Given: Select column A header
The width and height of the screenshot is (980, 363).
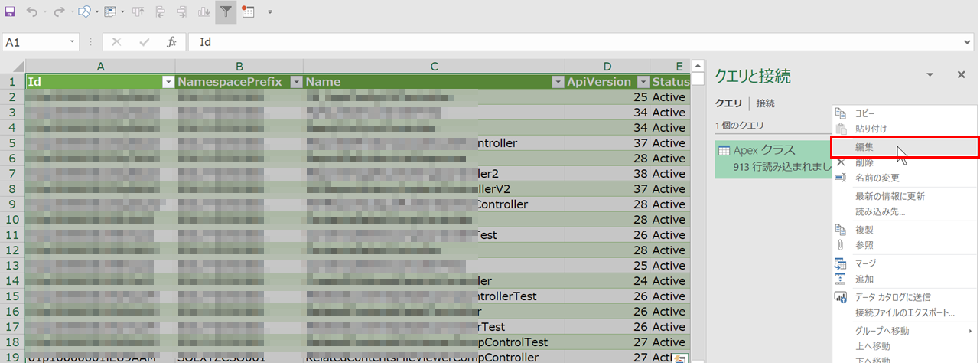Looking at the screenshot, I should (100, 67).
